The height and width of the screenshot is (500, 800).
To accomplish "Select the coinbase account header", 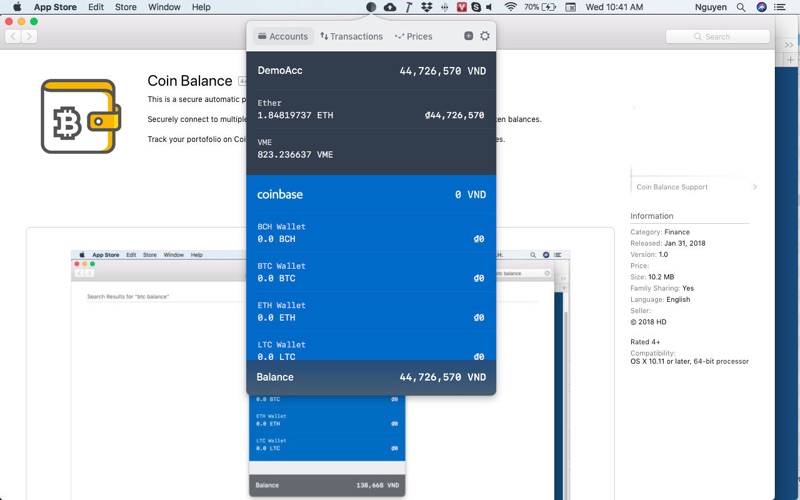I will point(371,194).
